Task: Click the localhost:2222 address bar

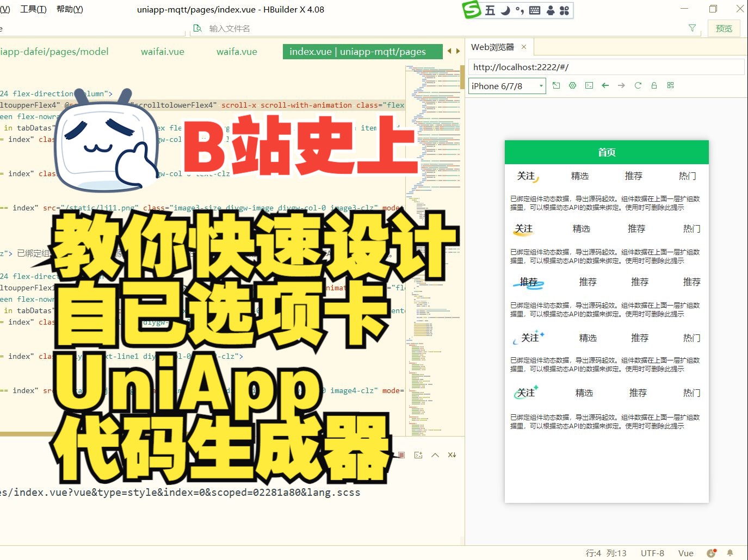Action: [x=544, y=66]
